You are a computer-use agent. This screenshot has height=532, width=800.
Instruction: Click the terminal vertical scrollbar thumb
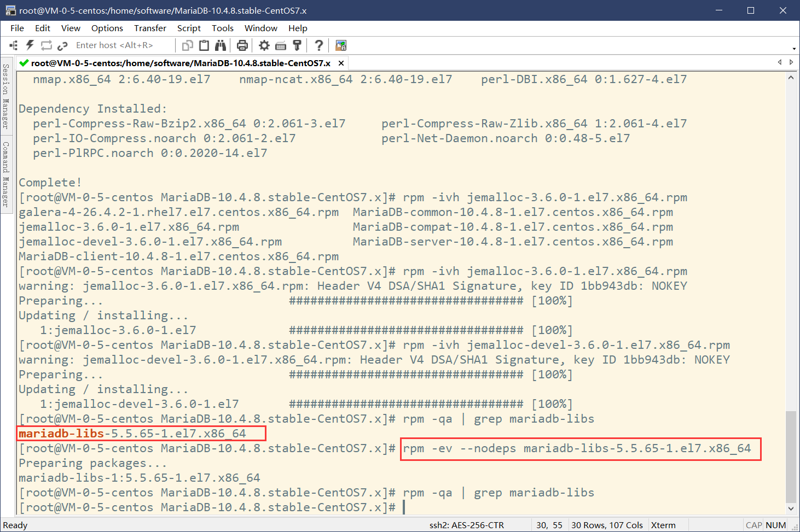(791, 457)
